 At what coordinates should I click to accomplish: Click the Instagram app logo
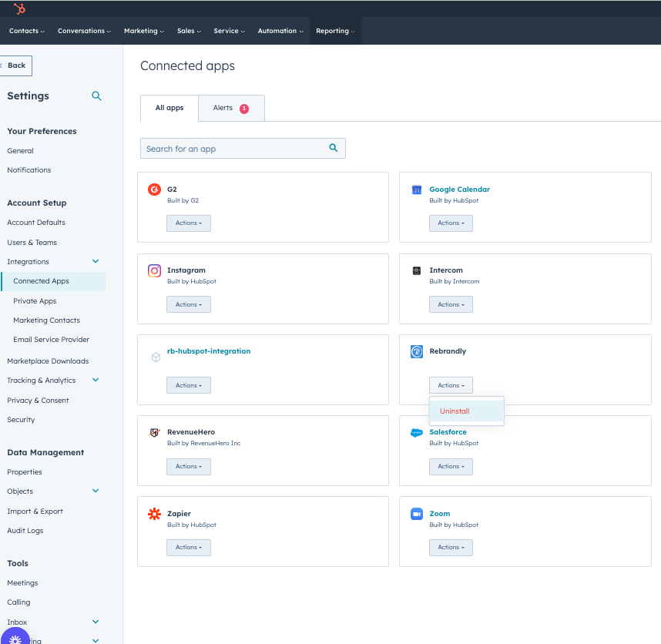pos(154,270)
